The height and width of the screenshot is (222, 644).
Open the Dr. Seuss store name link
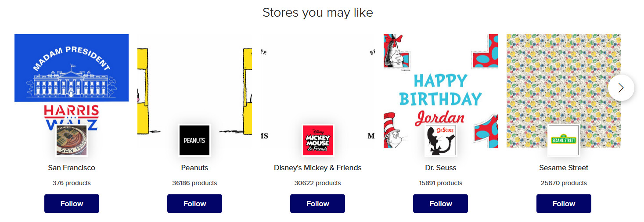point(441,168)
